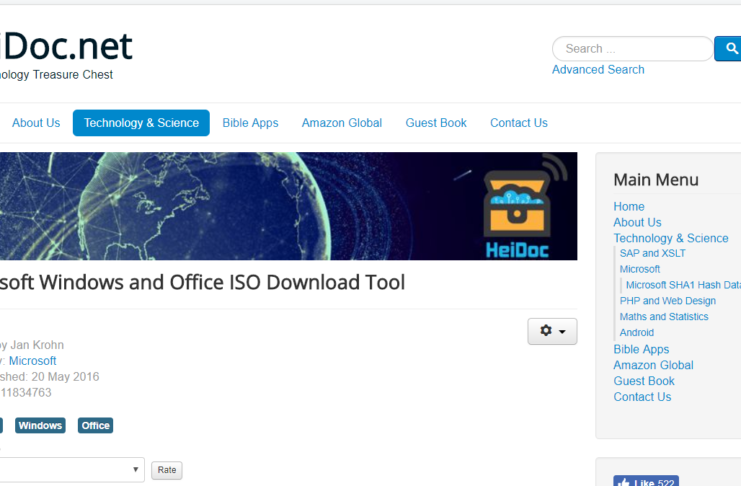The image size is (741, 486).
Task: Select Technology & Science nav tab
Action: click(141, 123)
